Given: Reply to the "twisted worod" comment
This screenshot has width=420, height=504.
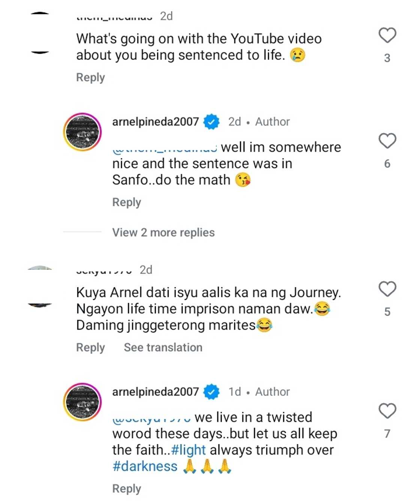Looking at the screenshot, I should pos(126,489).
